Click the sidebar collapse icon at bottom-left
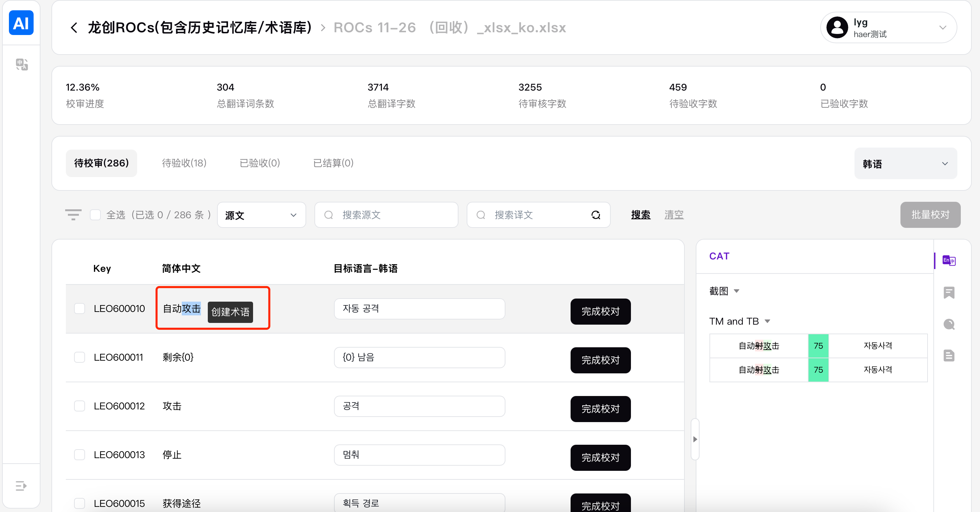980x512 pixels. coord(21,486)
